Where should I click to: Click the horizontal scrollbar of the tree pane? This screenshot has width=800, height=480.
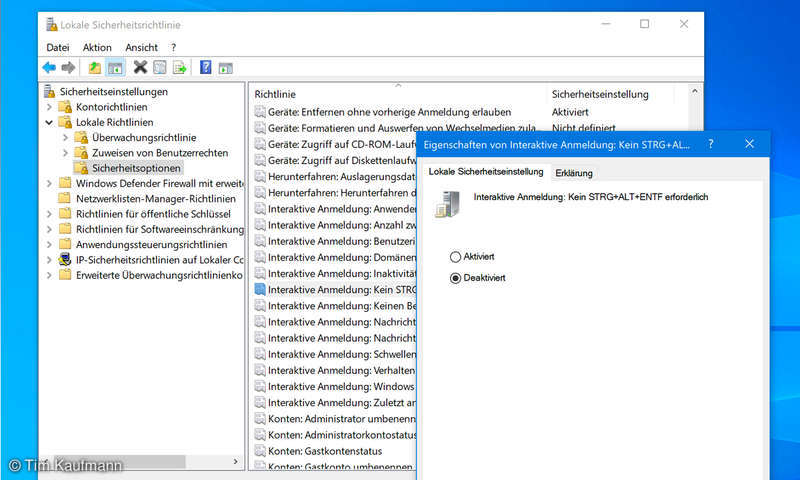click(140, 462)
